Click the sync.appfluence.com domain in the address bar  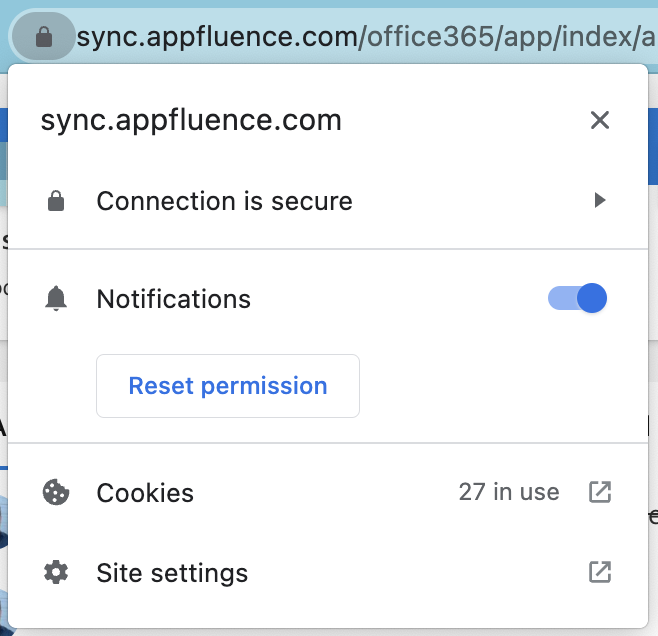tap(217, 38)
